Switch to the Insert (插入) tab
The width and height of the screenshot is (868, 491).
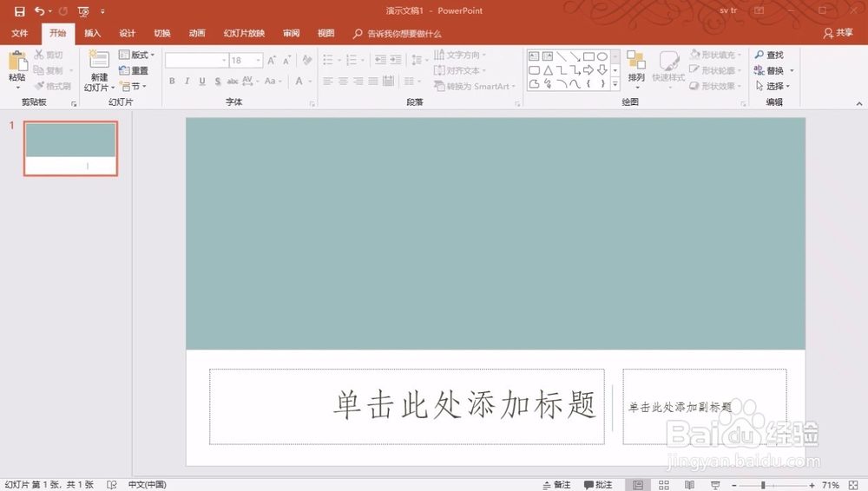pyautogui.click(x=93, y=34)
